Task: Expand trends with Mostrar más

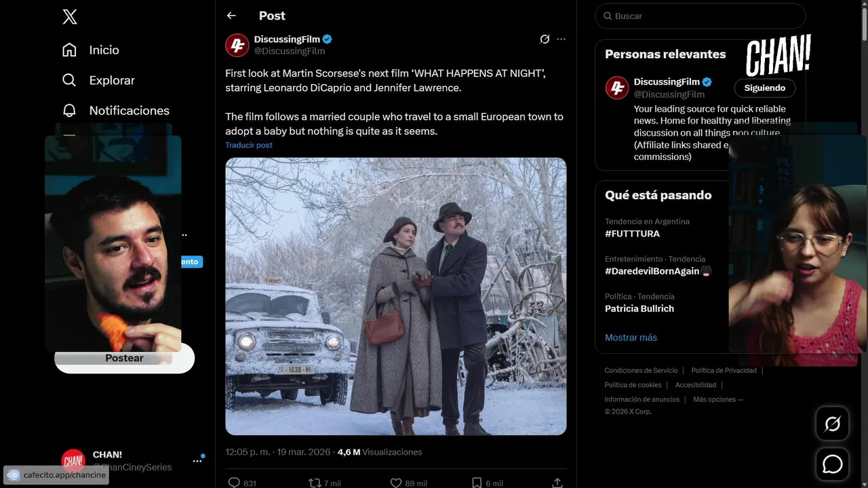Action: coord(631,338)
